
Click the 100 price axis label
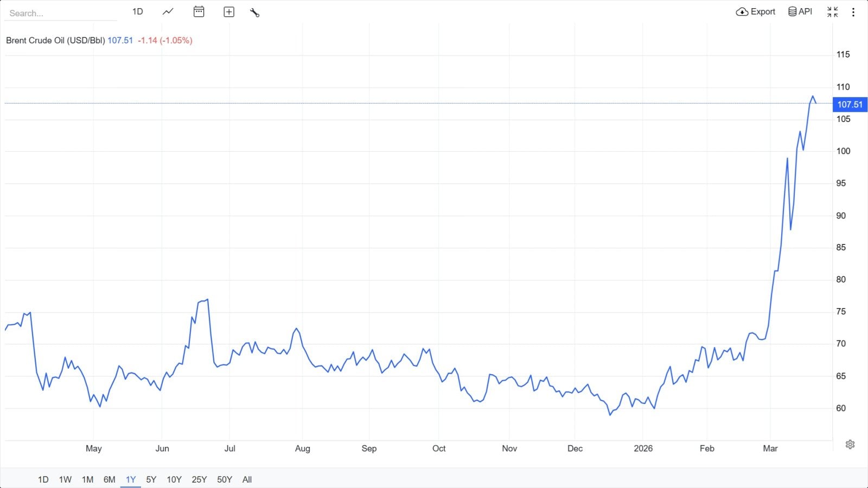tap(843, 151)
